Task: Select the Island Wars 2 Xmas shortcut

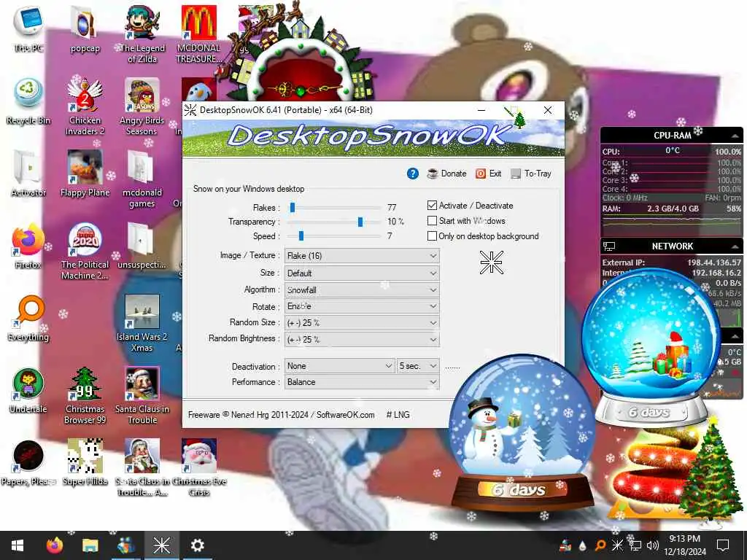Action: click(142, 324)
